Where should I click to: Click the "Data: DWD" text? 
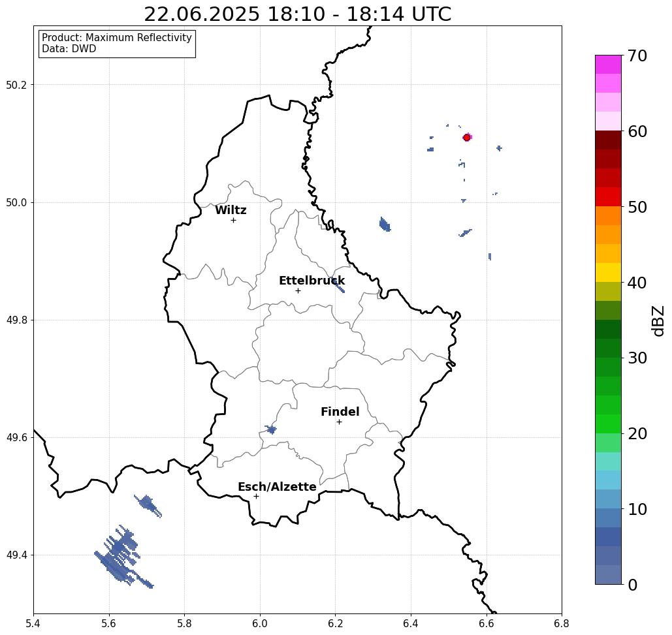click(69, 49)
